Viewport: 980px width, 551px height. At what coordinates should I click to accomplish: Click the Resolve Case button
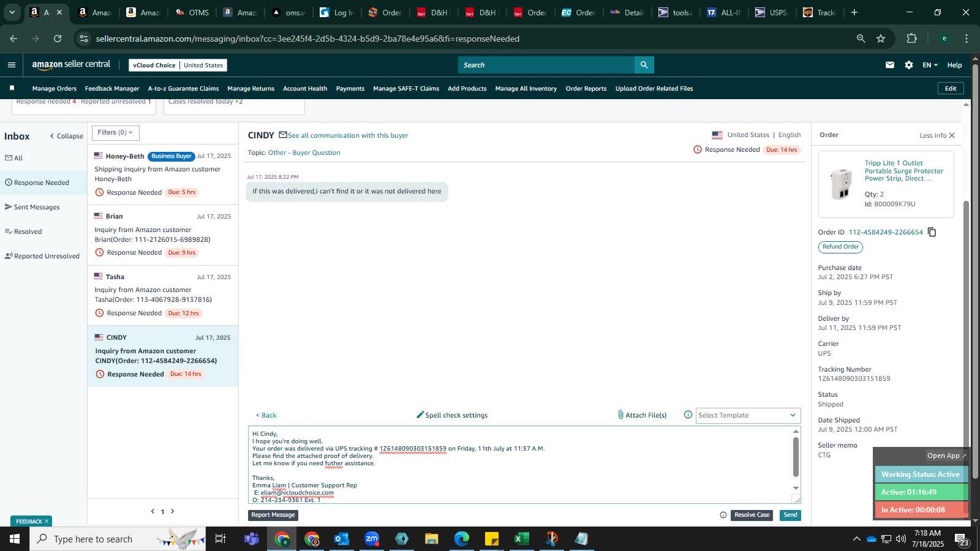752,515
